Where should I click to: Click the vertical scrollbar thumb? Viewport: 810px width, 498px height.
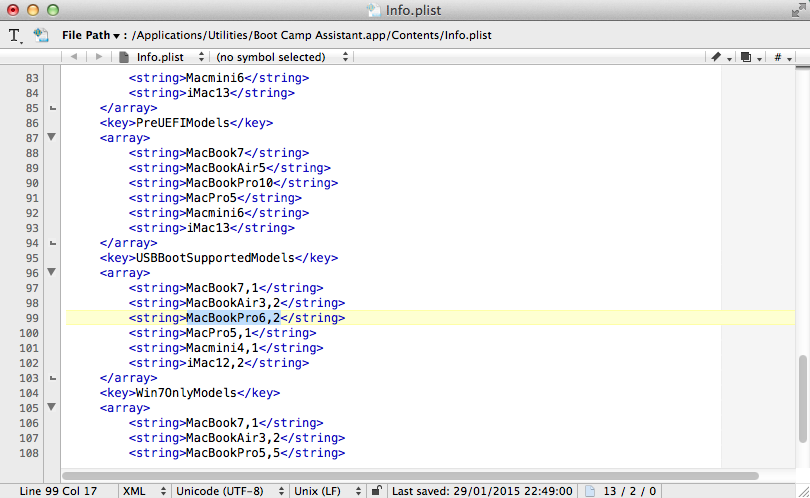802,399
